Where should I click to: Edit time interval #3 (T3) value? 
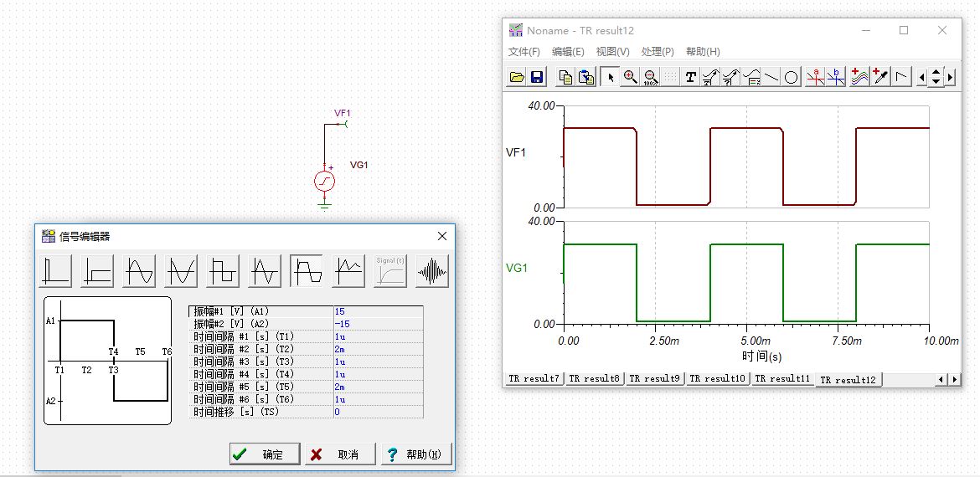pos(378,362)
